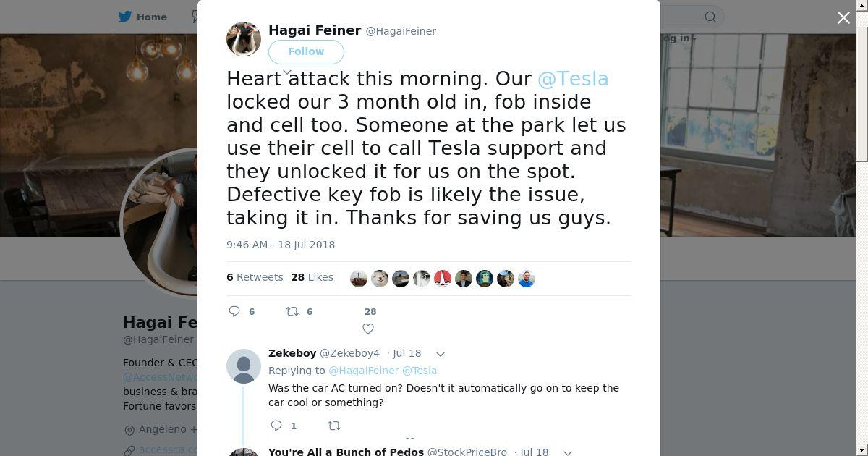
Task: Click reply icon on Zekeboy's comment
Action: point(276,426)
